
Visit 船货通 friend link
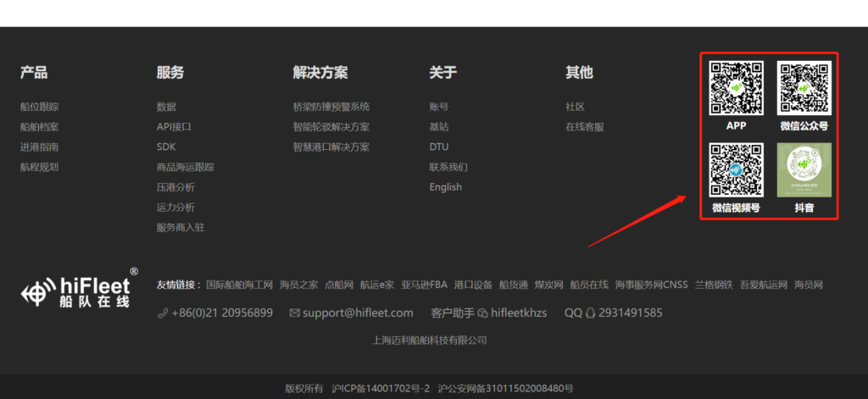pyautogui.click(x=513, y=285)
